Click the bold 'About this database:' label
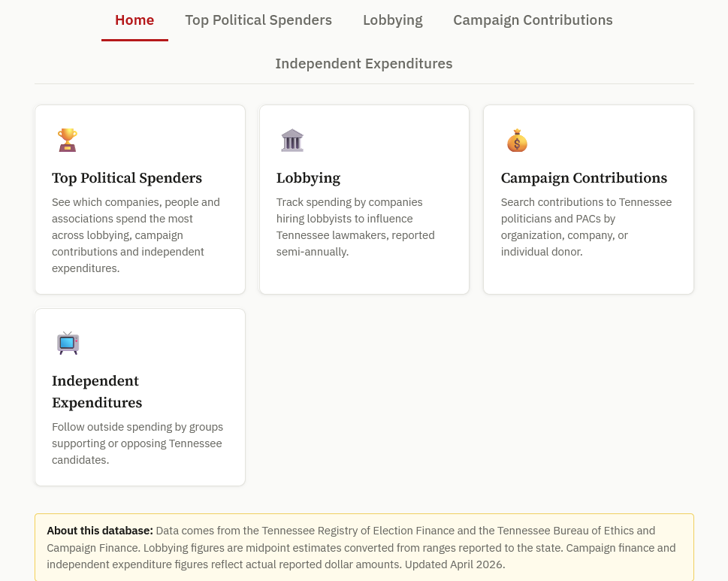 pyautogui.click(x=100, y=531)
